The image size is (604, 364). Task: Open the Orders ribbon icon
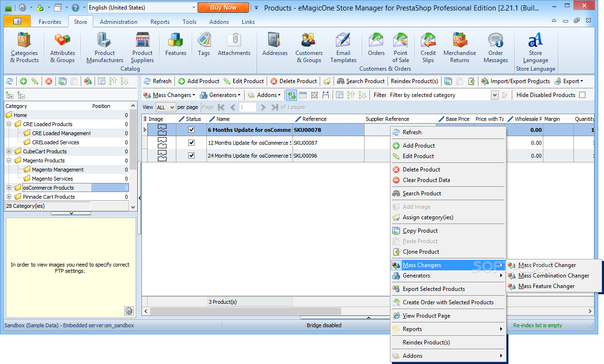[376, 44]
